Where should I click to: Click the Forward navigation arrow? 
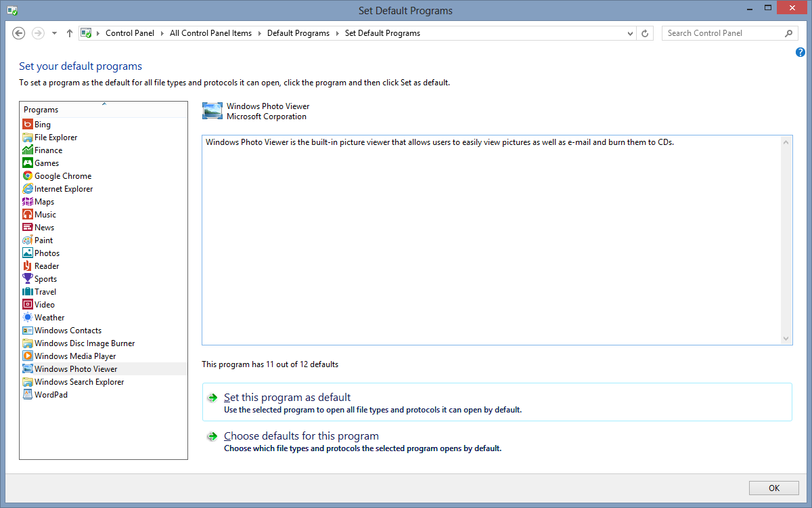coord(38,33)
